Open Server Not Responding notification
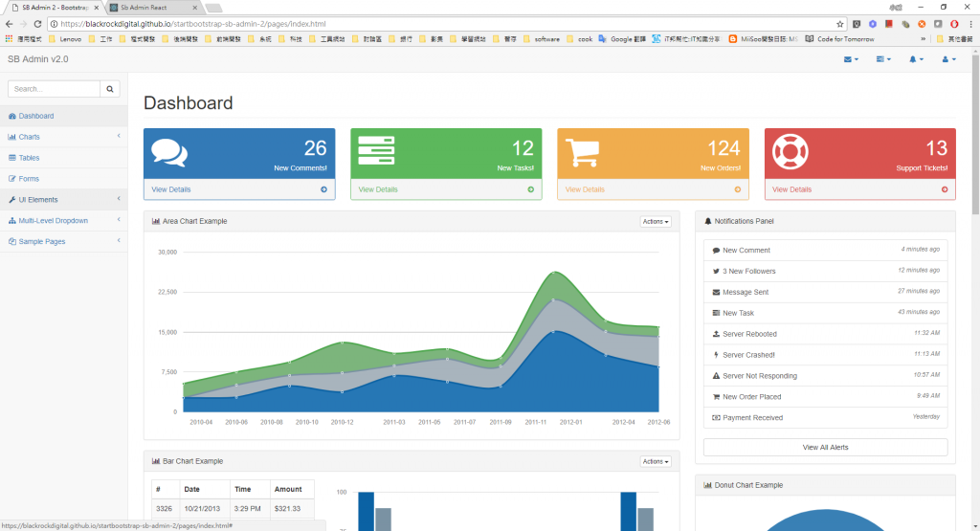The height and width of the screenshot is (531, 980). click(825, 375)
